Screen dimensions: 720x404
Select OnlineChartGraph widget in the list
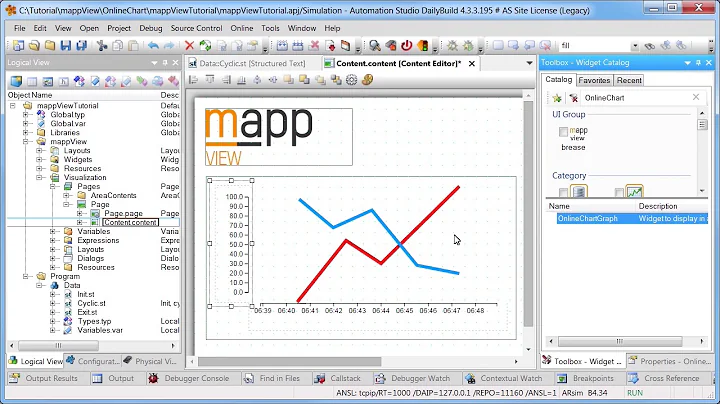pyautogui.click(x=632, y=219)
